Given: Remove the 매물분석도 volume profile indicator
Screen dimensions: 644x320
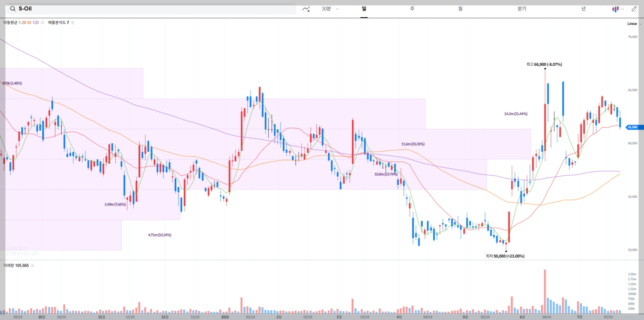Looking at the screenshot, I should 73,22.
